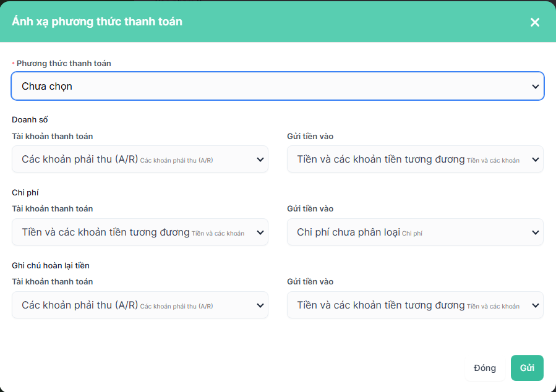The width and height of the screenshot is (556, 392).
Task: Click chevron on Doanh số 'Các khoản phải thu' select
Action: click(260, 160)
